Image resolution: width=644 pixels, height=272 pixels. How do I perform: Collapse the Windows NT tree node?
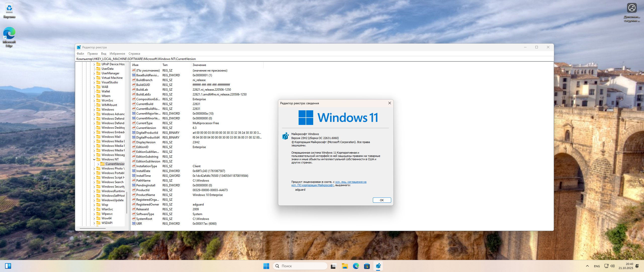point(94,159)
